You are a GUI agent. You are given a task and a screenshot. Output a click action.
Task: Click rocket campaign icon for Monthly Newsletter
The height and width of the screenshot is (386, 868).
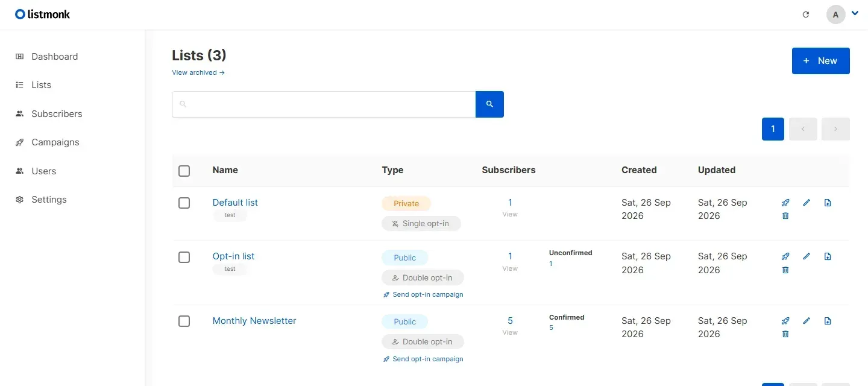tap(785, 321)
